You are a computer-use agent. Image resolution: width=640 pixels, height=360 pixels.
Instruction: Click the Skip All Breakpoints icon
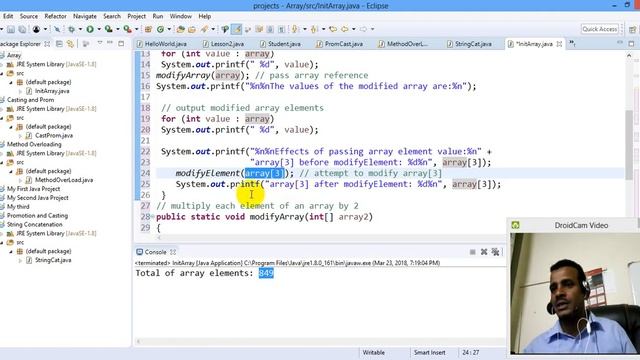point(57,29)
